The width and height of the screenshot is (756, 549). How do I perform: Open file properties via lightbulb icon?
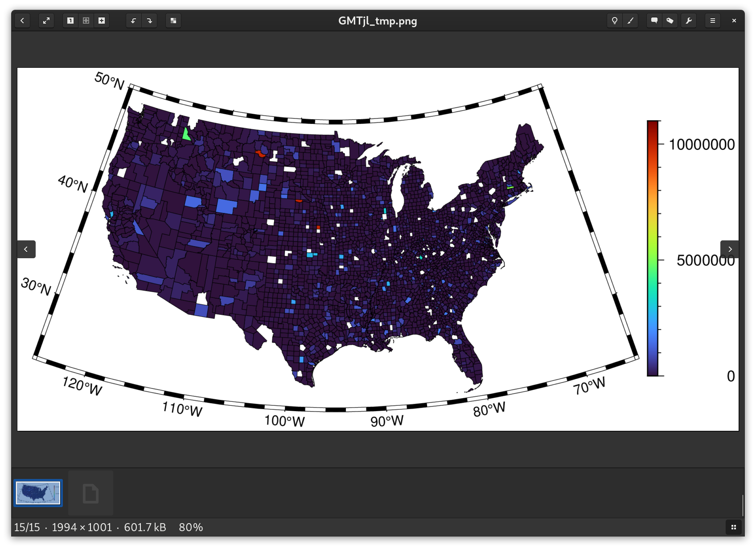pyautogui.click(x=615, y=21)
